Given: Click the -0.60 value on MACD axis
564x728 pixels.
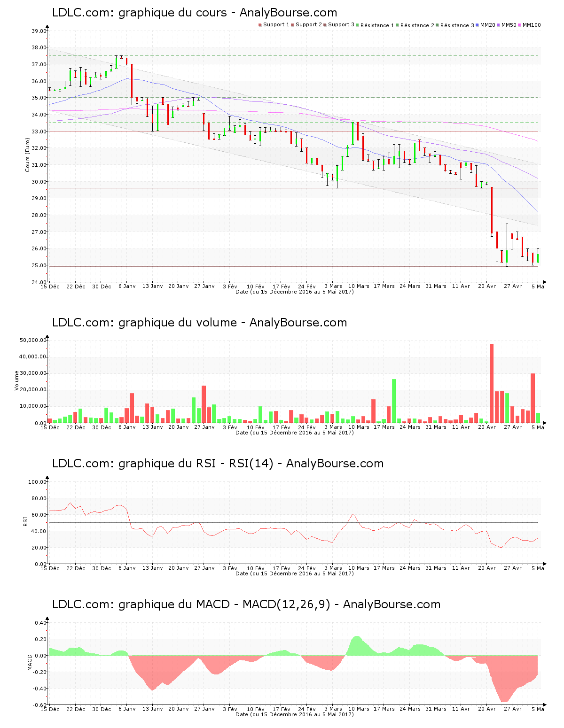Looking at the screenshot, I should (40, 705).
